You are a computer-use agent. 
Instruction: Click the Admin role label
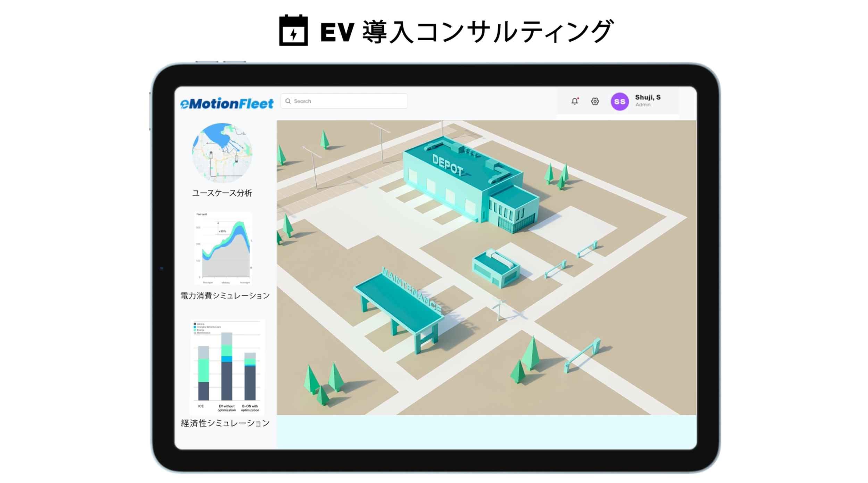tap(643, 105)
